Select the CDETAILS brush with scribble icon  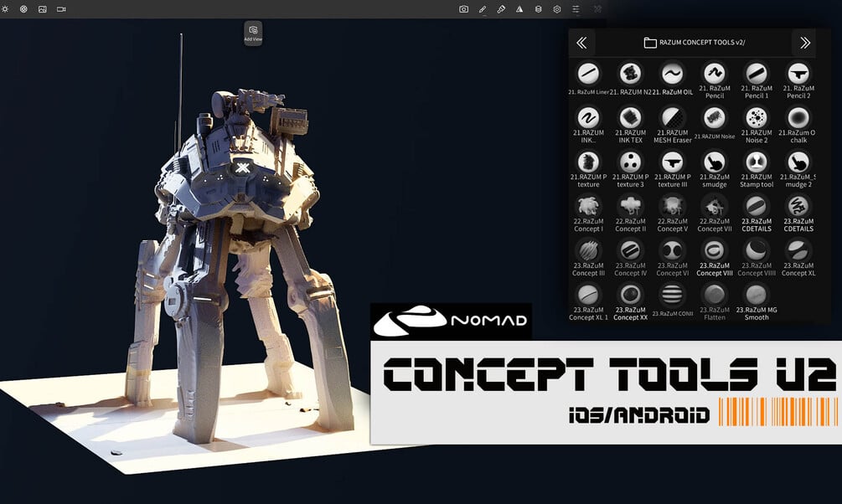pos(798,214)
